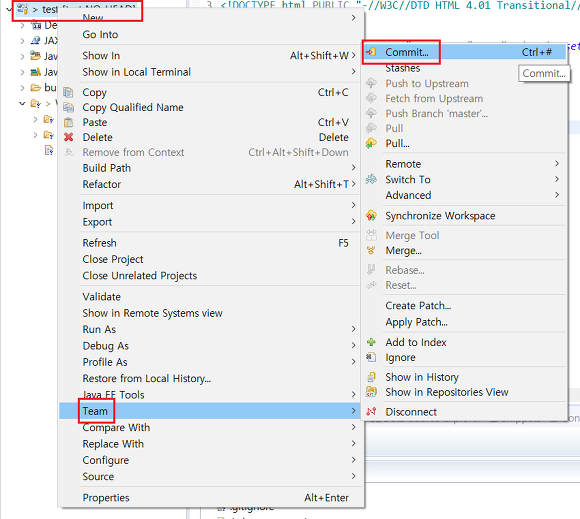The width and height of the screenshot is (580, 519).
Task: Choose Debug As menu entry
Action: point(211,346)
